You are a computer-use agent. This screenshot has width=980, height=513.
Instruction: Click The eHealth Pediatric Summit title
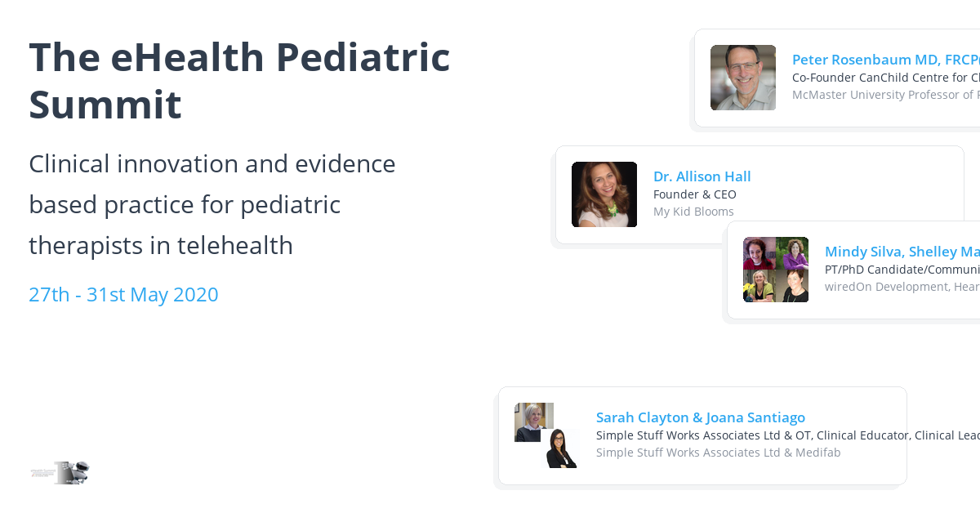240,81
